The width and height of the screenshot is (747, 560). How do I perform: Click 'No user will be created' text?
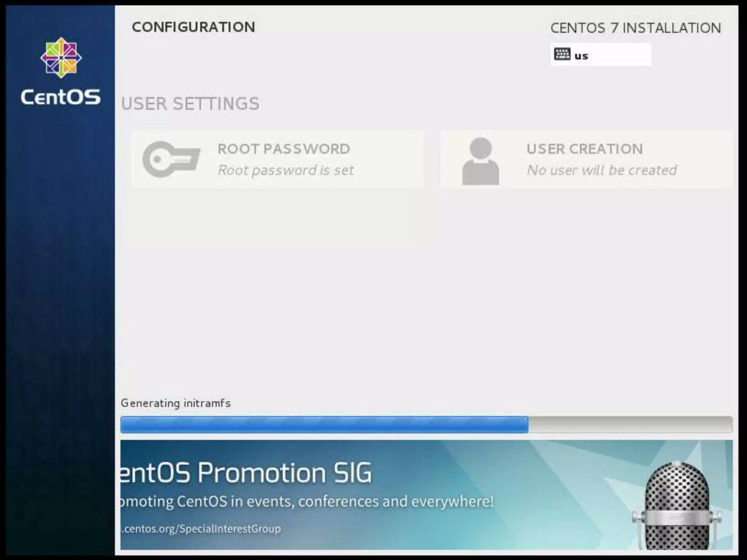click(x=602, y=170)
